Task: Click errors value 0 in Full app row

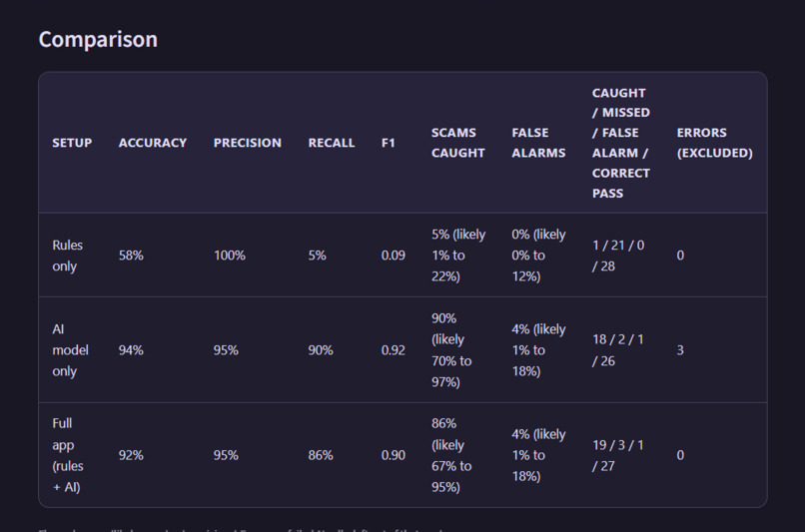Action: [680, 455]
